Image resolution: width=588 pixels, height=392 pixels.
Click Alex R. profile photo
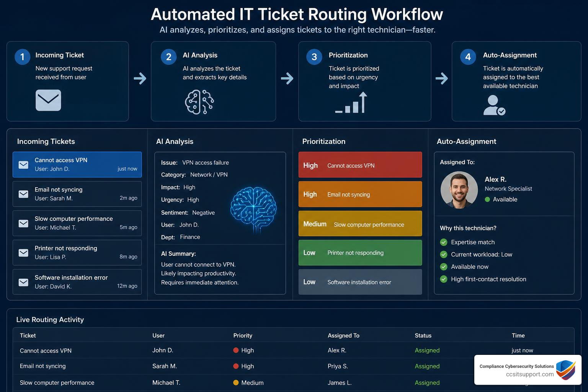tap(459, 190)
